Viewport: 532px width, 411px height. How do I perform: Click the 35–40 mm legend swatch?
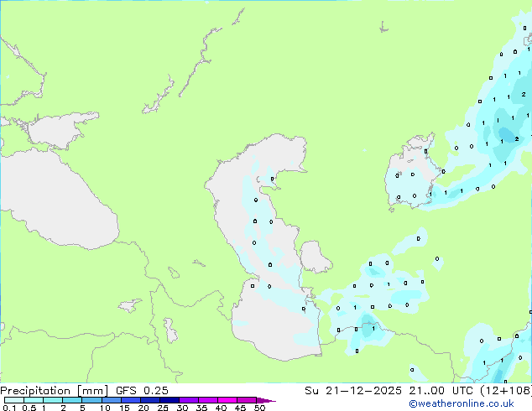(207, 400)
